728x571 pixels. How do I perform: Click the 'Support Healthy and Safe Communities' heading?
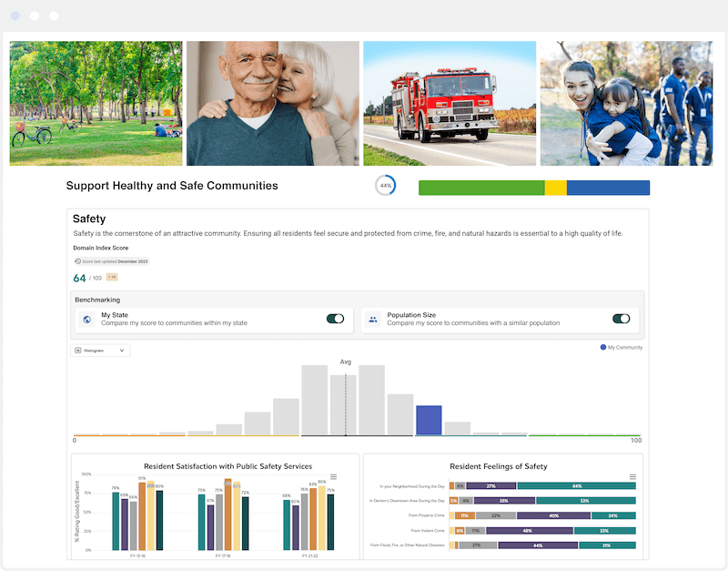pos(172,186)
